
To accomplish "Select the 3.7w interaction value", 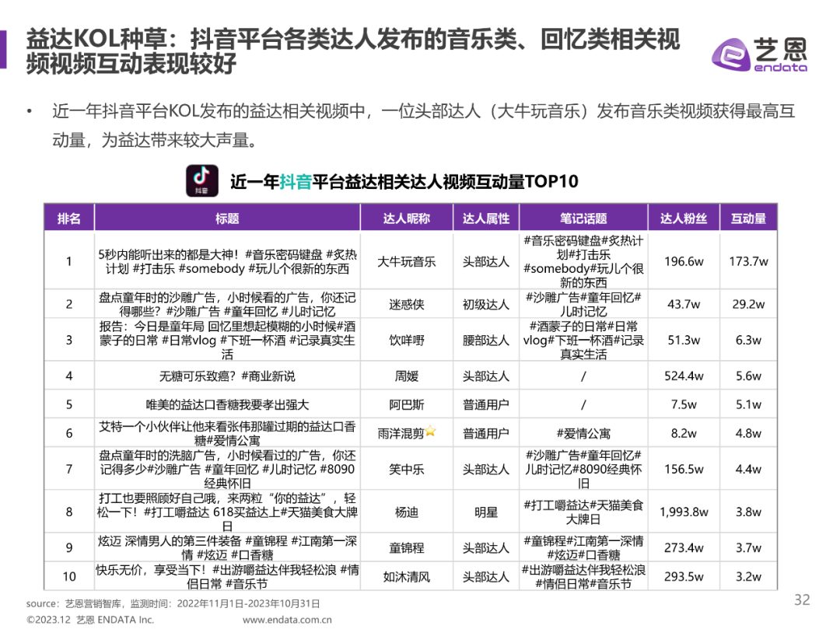I will click(748, 547).
